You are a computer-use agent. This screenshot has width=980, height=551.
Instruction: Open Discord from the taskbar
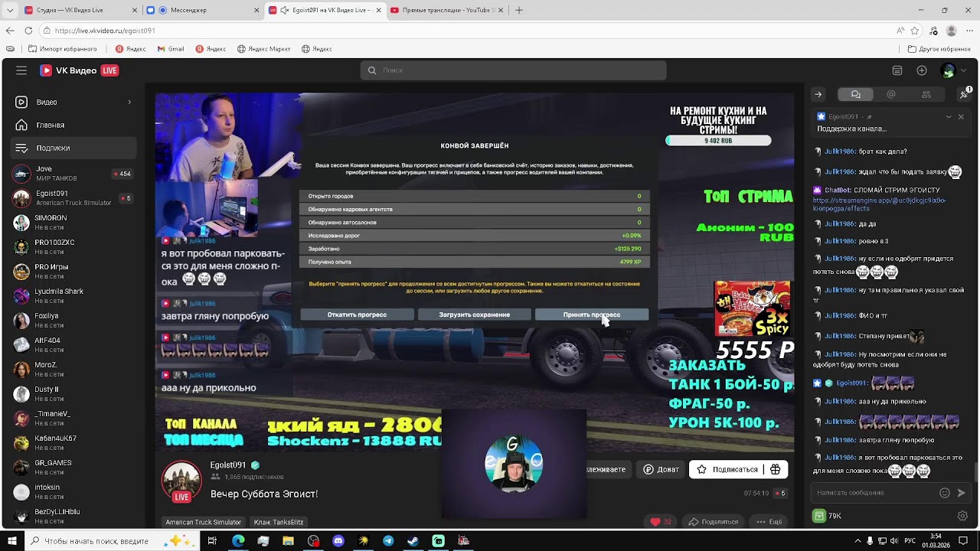(x=338, y=541)
